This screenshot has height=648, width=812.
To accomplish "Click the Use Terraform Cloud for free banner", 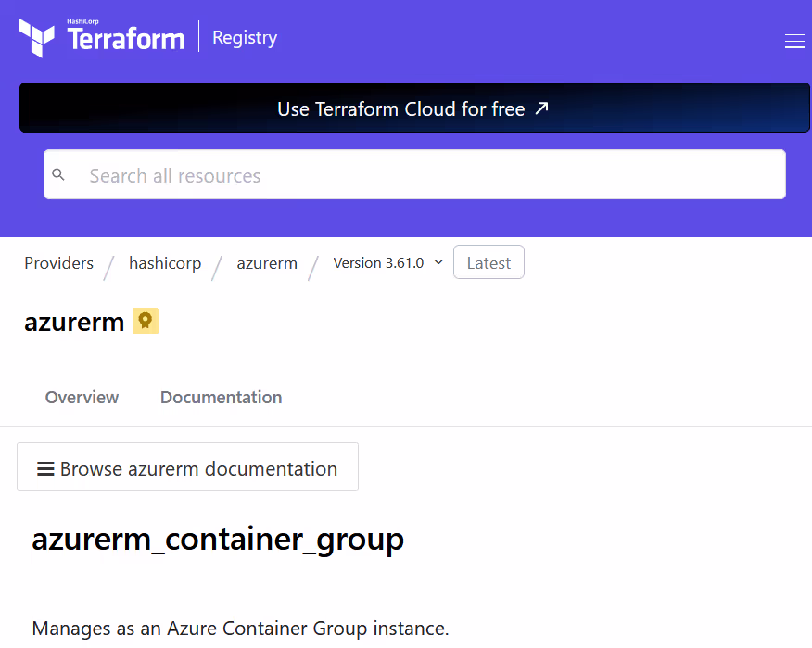I will [414, 108].
